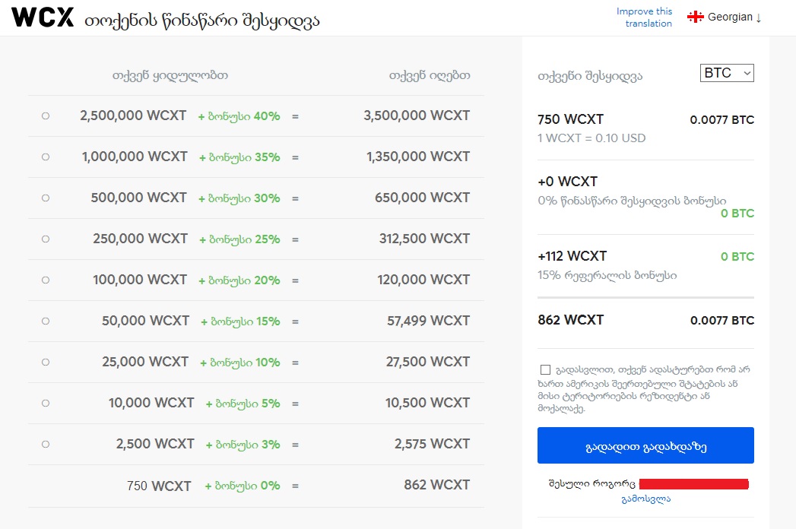
Task: Select the 100,000 WCXT radio button
Action: pos(46,280)
